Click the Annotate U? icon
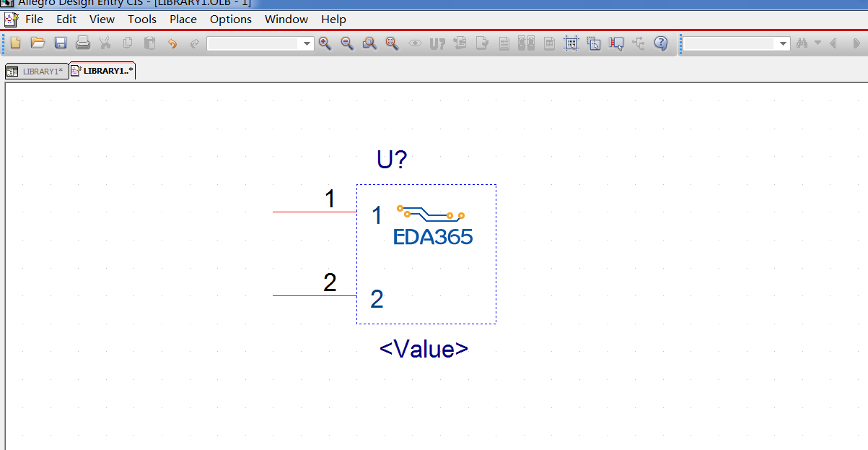 pyautogui.click(x=437, y=43)
